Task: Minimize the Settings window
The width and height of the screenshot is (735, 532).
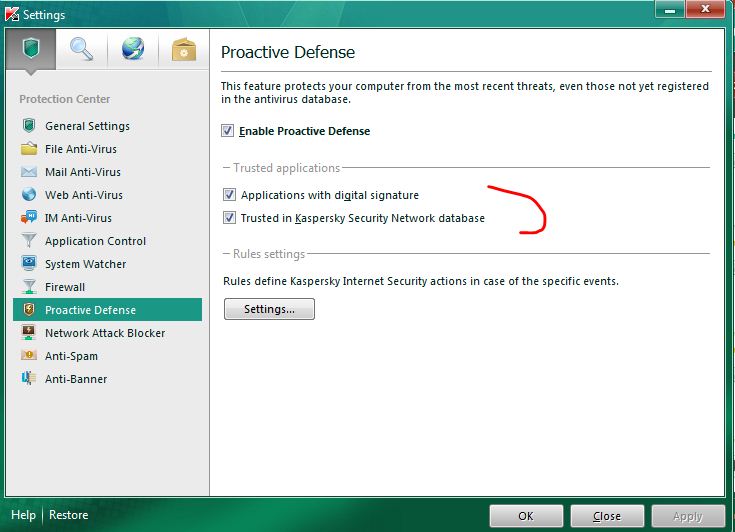Action: (x=670, y=9)
